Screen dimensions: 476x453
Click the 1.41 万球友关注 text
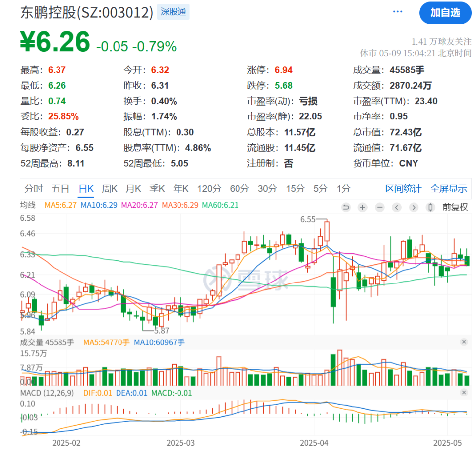tap(441, 41)
